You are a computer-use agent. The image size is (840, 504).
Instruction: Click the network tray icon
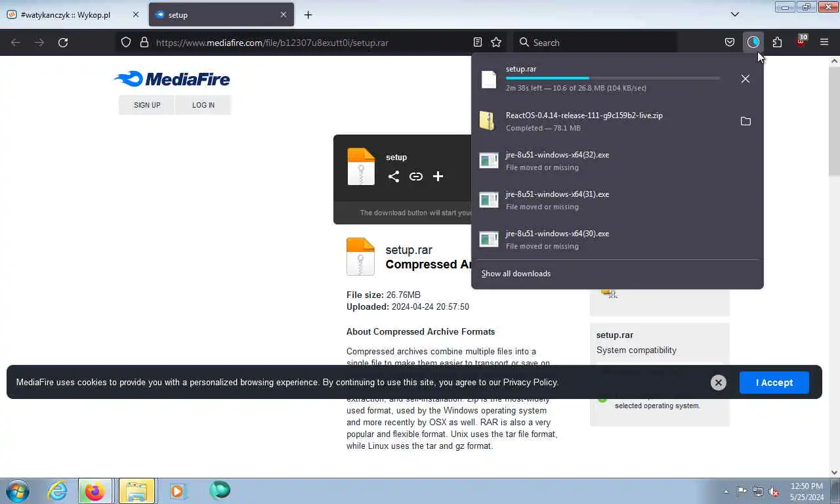pyautogui.click(x=758, y=492)
